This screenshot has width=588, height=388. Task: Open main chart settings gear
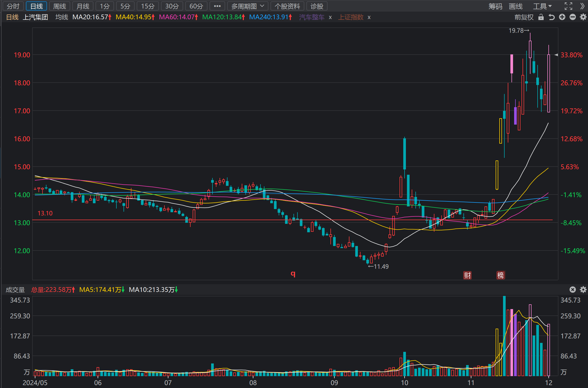(x=583, y=17)
